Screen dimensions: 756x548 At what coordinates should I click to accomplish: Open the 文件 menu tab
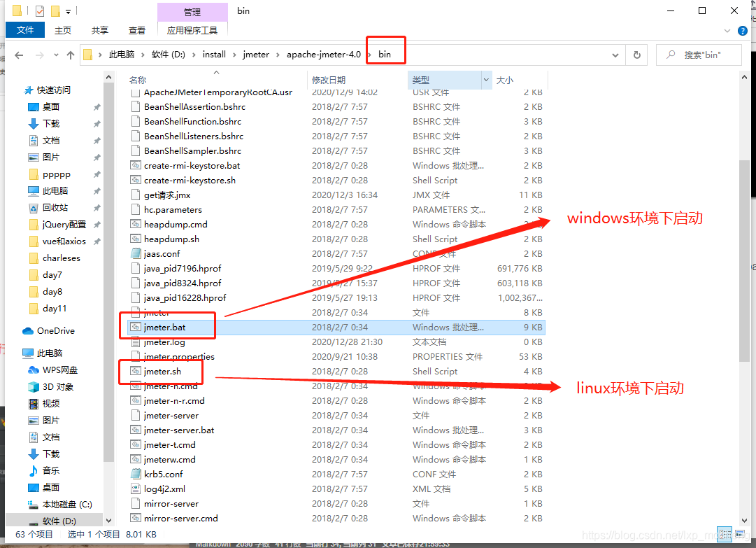tap(25, 30)
